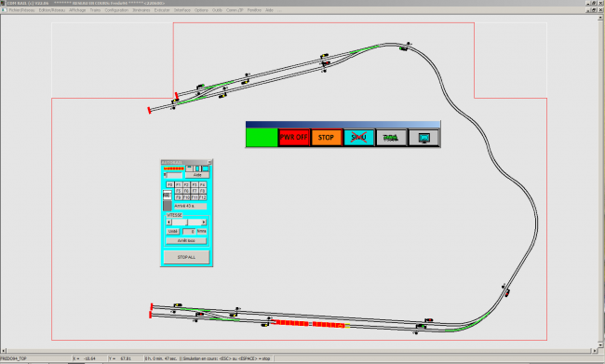
Task: Click the monitor screen icon button
Action: click(423, 138)
